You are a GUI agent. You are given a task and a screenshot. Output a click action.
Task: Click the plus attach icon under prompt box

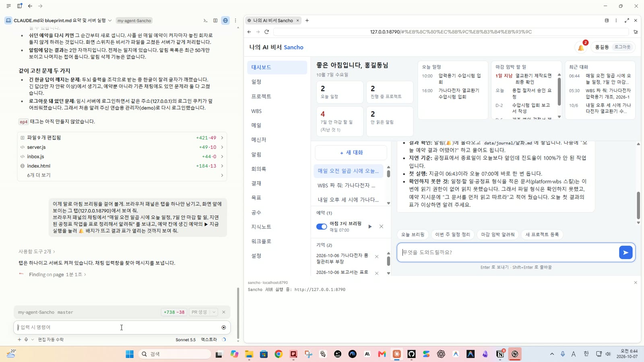click(19, 339)
